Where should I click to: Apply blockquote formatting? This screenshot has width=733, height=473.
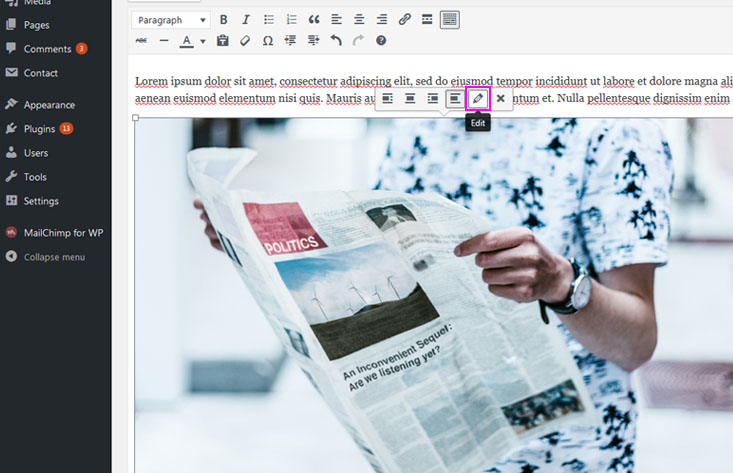(314, 20)
